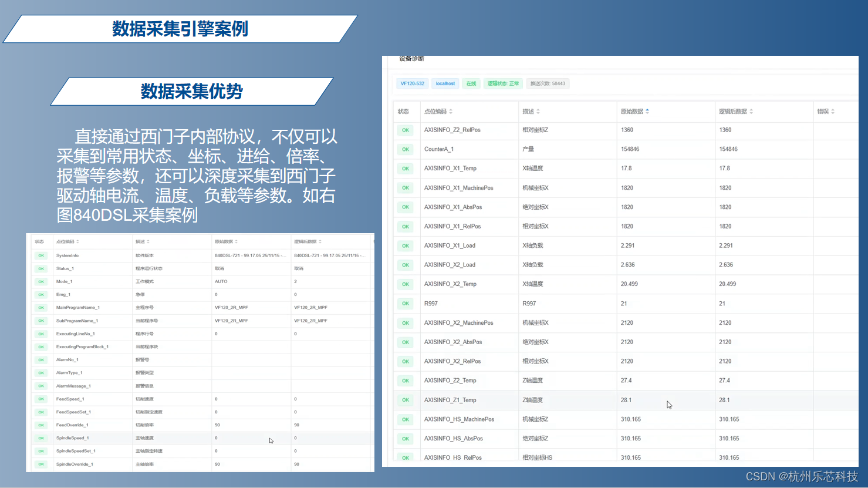868x488 pixels.
Task: Select AXISINFO_X1_MachinePos point code
Action: [x=459, y=188]
